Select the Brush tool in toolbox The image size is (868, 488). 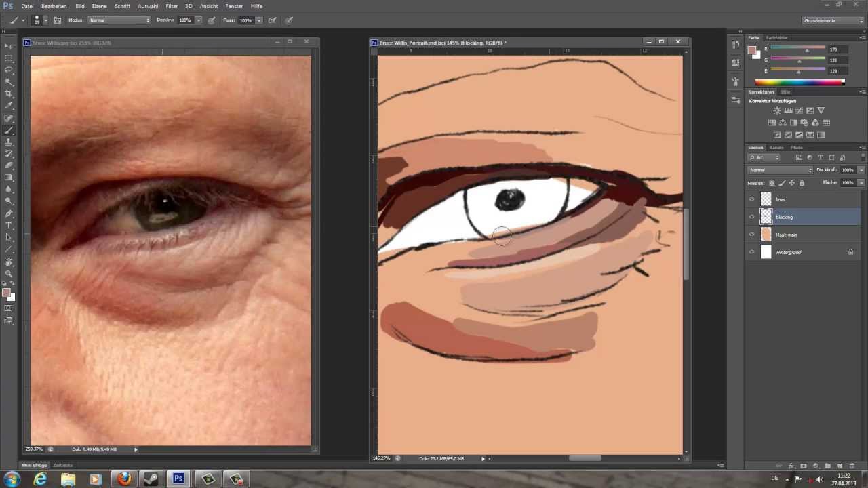tap(9, 130)
